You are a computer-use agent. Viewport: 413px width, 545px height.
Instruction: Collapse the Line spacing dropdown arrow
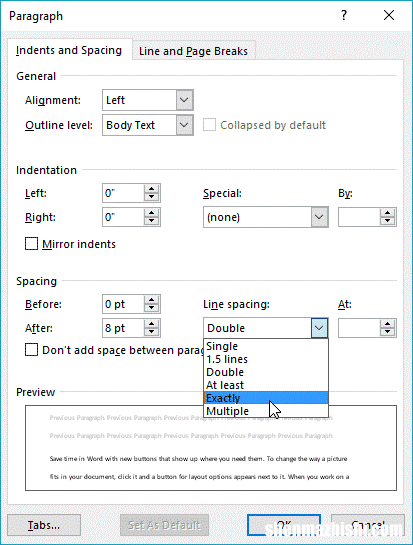319,328
